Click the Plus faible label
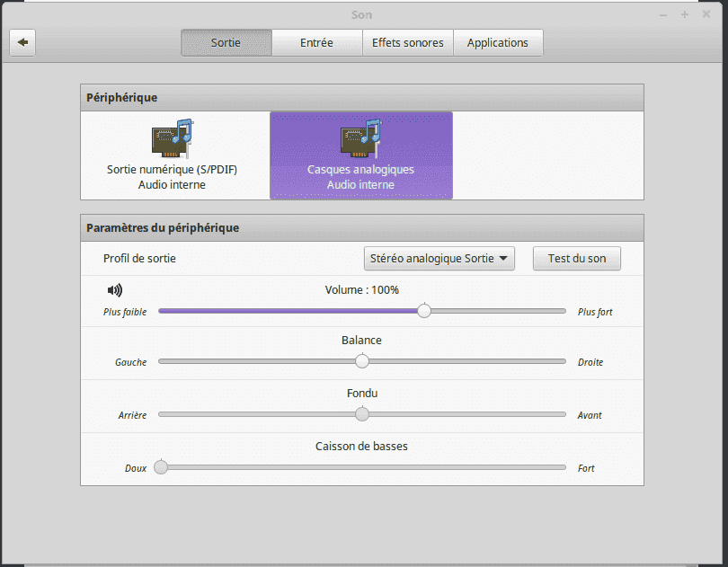Image resolution: width=728 pixels, height=567 pixels. pyautogui.click(x=125, y=312)
